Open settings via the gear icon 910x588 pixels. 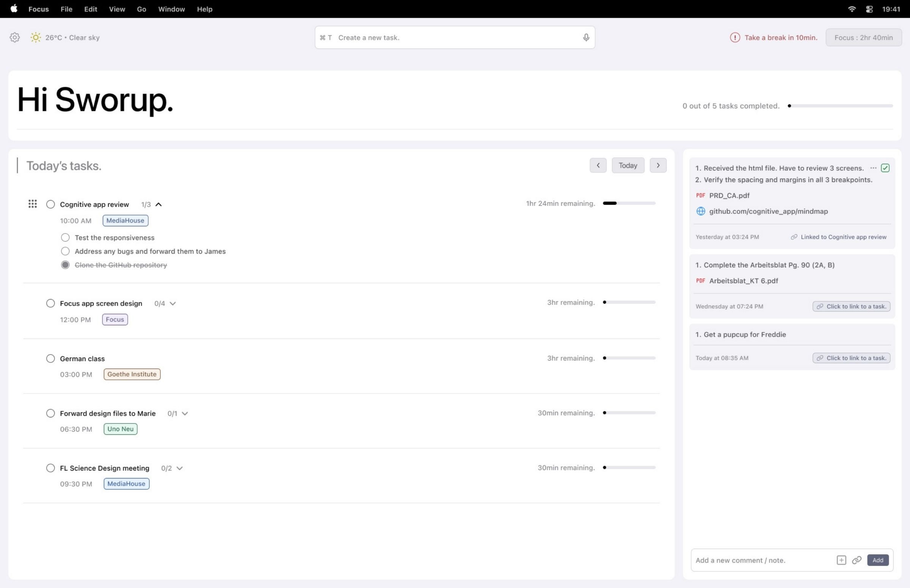(x=14, y=38)
